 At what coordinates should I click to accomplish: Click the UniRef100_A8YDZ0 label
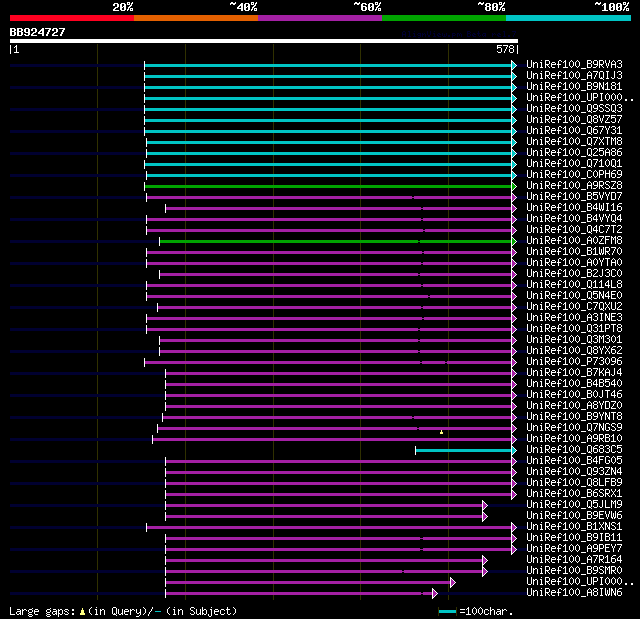click(574, 406)
